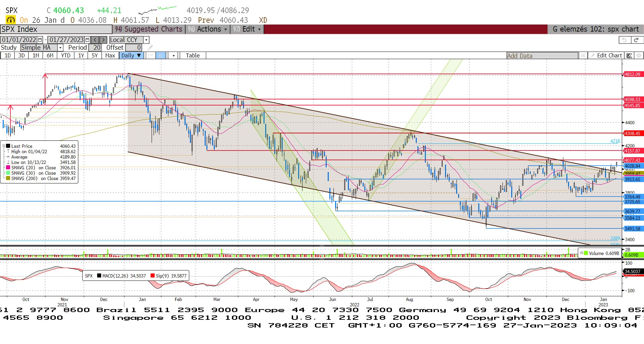Open the Actions menu
The width and height of the screenshot is (644, 344).
(208, 29)
